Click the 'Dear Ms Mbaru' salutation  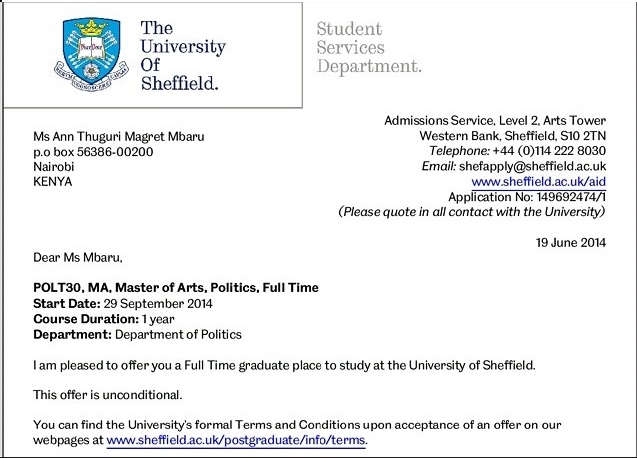tap(78, 258)
